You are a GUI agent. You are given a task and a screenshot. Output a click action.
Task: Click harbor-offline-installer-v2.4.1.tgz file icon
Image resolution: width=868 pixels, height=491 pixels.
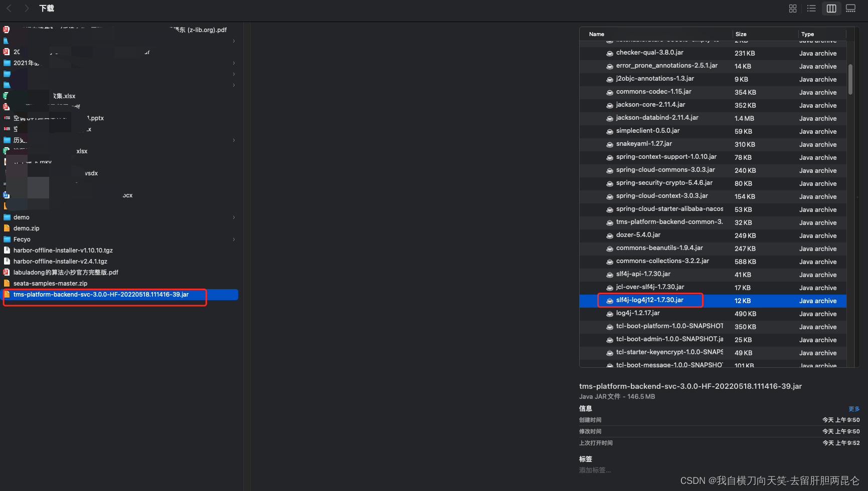click(7, 262)
